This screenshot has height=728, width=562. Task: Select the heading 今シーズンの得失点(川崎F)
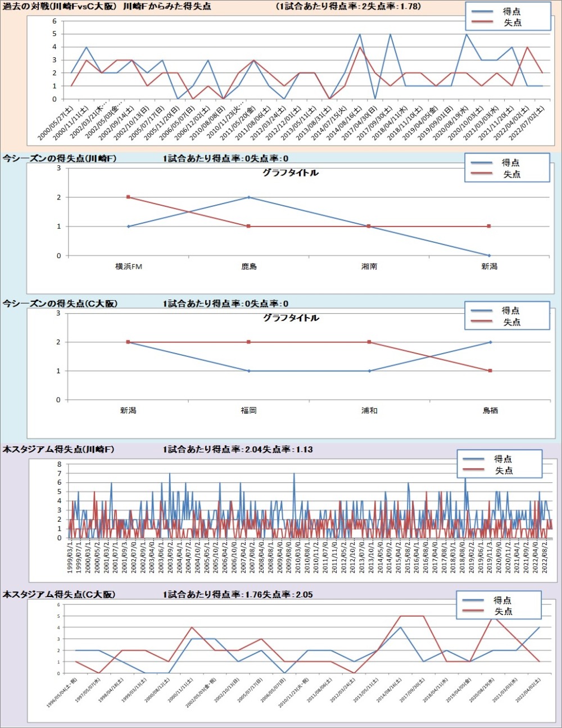(59, 159)
